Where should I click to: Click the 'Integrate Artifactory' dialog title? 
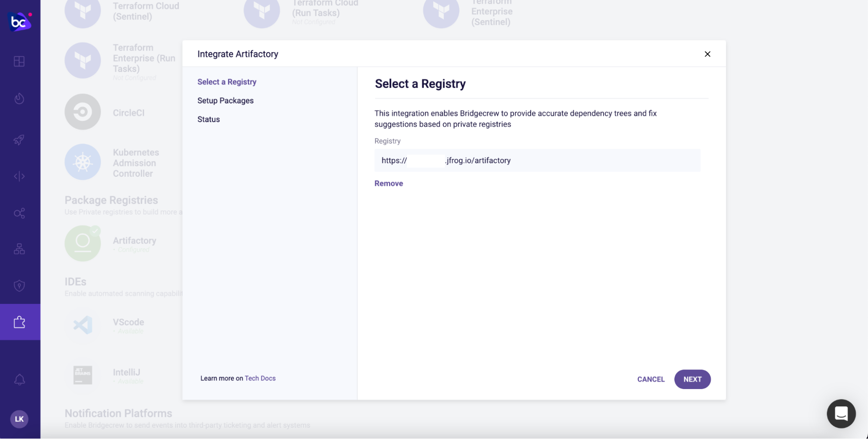[x=238, y=54]
